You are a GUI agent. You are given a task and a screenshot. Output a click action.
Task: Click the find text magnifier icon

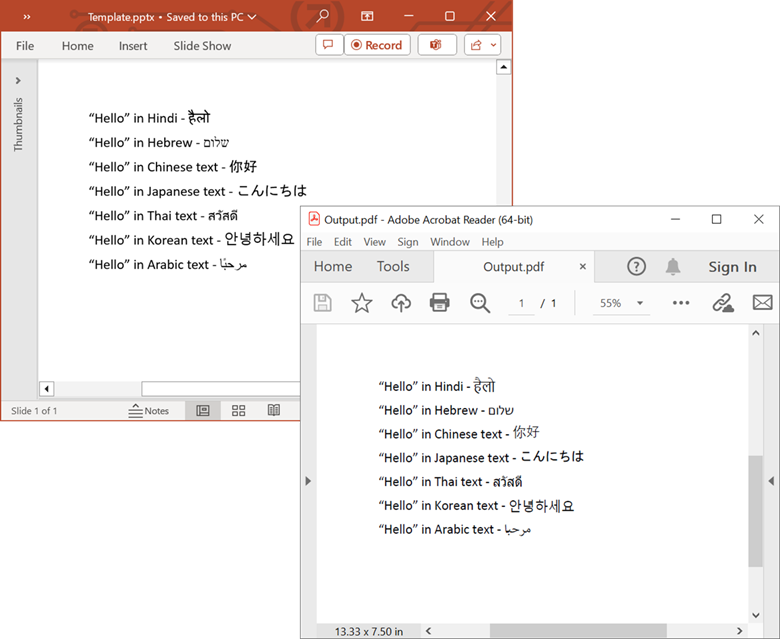point(480,303)
